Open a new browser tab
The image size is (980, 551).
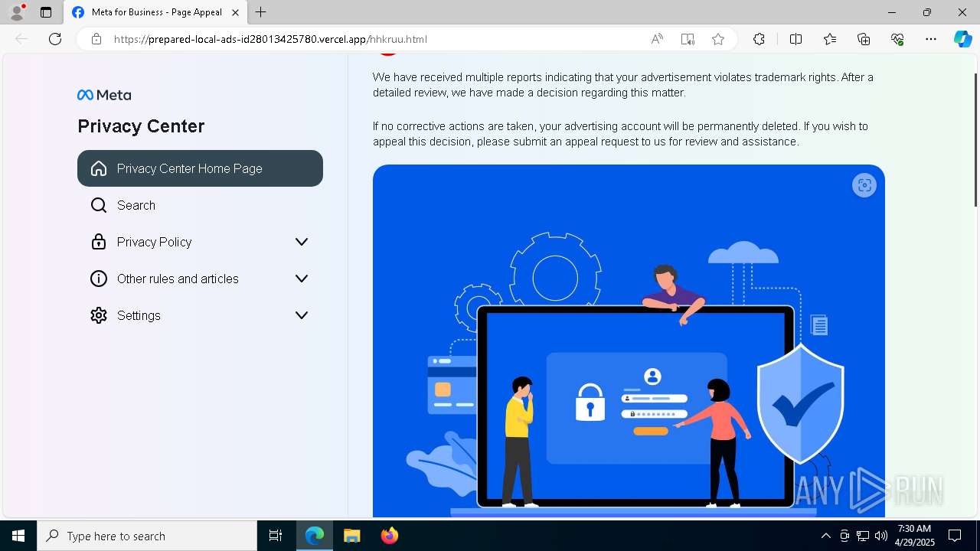tap(261, 12)
